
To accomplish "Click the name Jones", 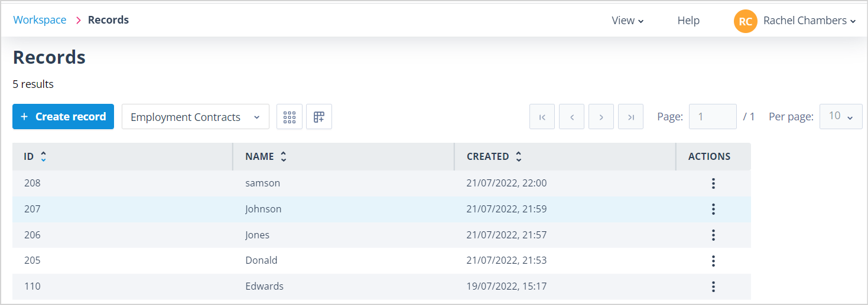I will click(258, 235).
